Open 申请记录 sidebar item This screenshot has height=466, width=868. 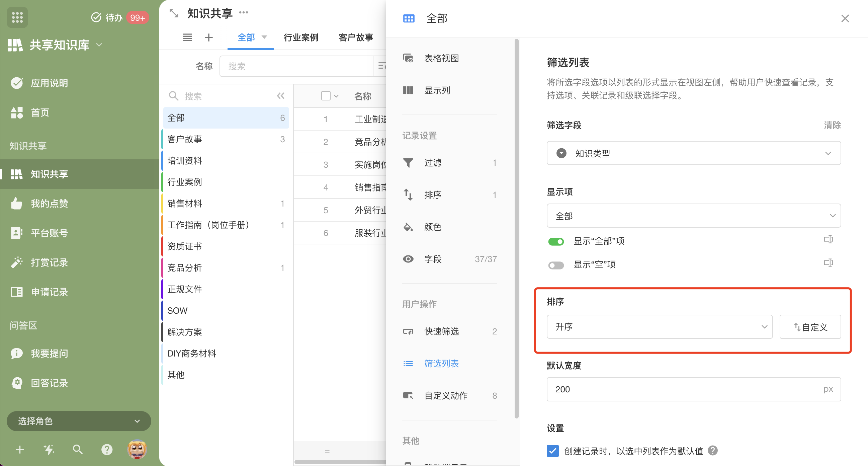pos(80,292)
